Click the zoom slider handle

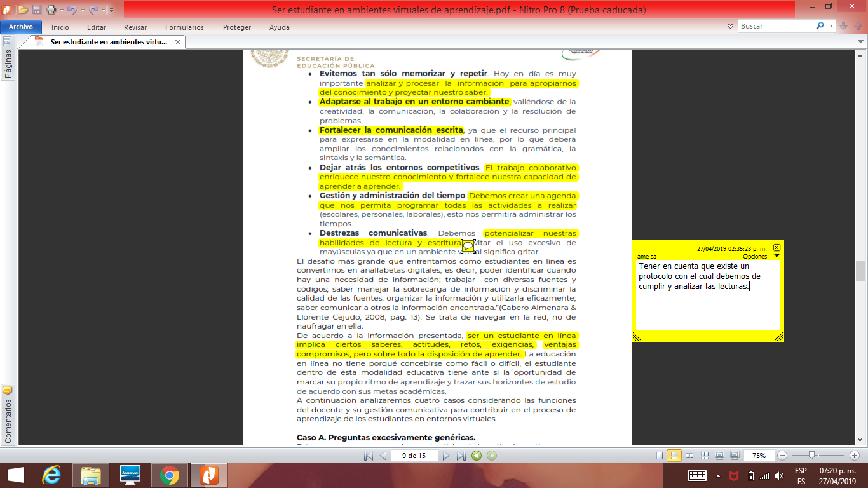pyautogui.click(x=811, y=456)
